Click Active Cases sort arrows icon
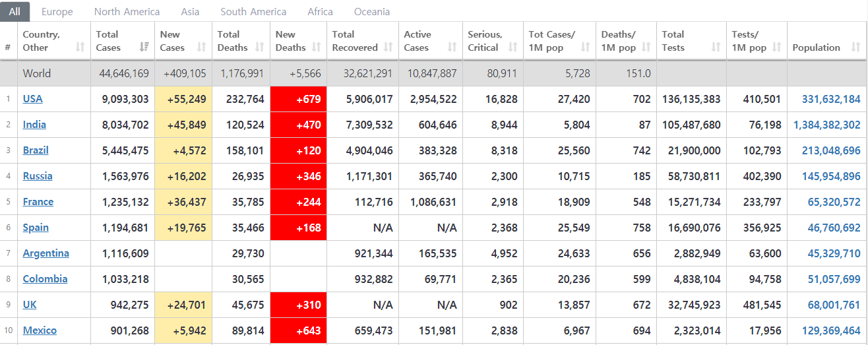The height and width of the screenshot is (345, 868). 452,47
